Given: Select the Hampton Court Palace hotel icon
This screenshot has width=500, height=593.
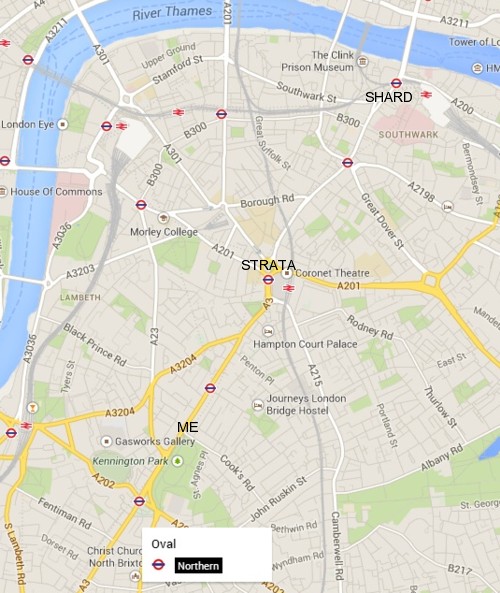Looking at the screenshot, I should click(268, 331).
